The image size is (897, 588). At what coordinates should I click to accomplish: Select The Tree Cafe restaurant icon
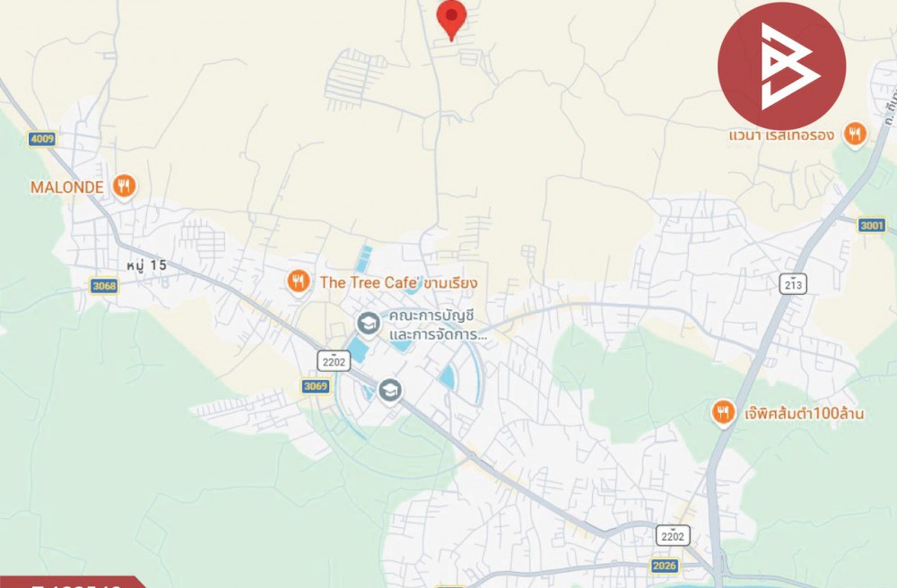[298, 281]
